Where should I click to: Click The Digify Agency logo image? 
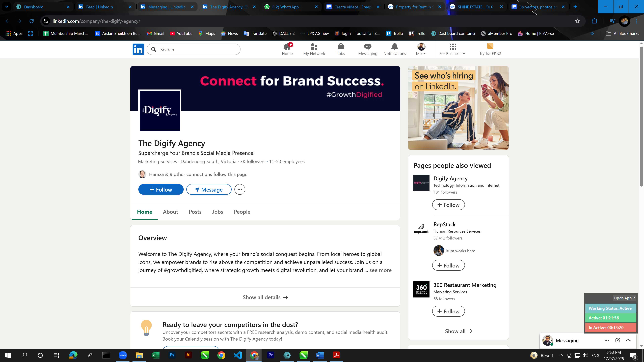point(160,110)
